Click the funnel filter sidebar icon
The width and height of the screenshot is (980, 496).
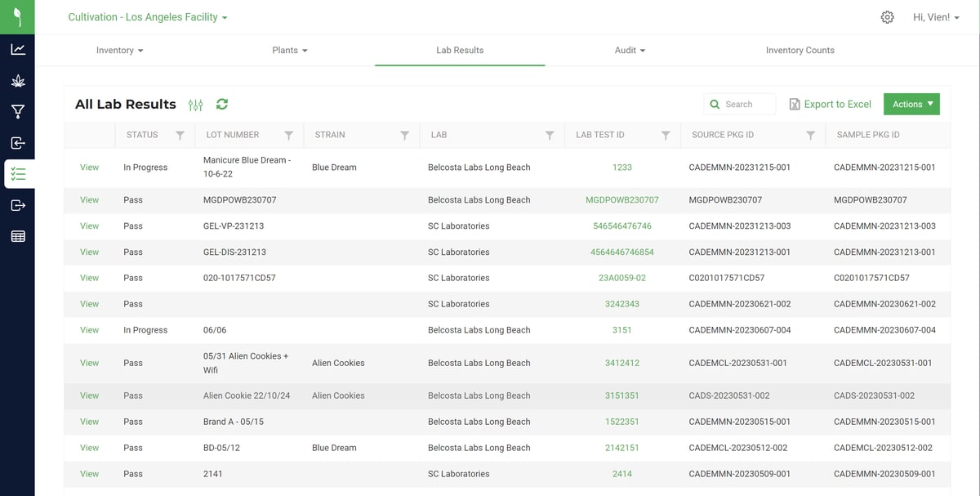pyautogui.click(x=17, y=110)
